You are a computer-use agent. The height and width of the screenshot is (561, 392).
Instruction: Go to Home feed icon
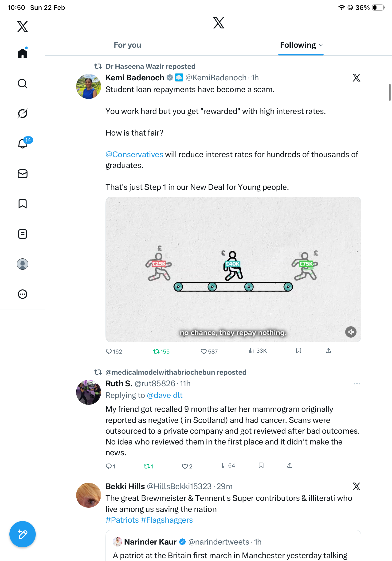click(x=23, y=54)
